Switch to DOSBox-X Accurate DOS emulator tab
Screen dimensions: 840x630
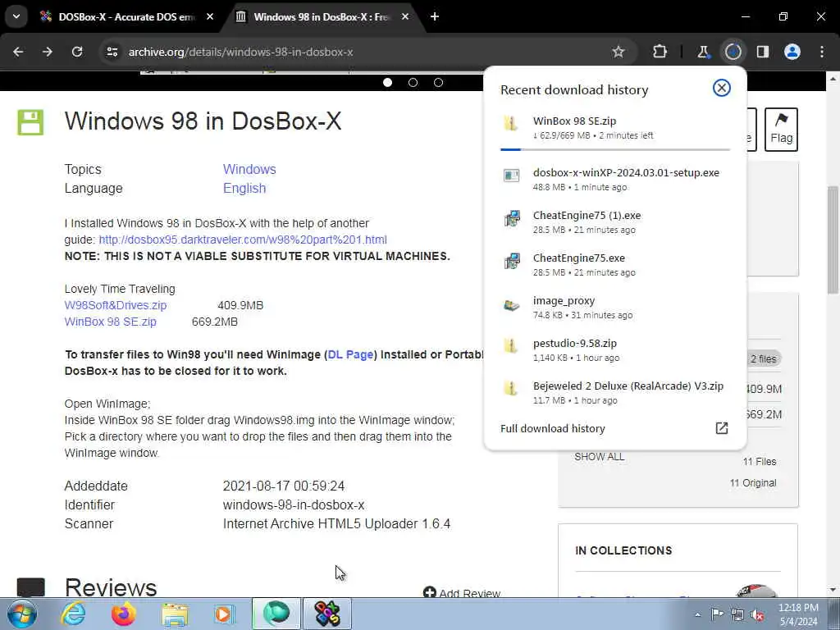pos(120,16)
